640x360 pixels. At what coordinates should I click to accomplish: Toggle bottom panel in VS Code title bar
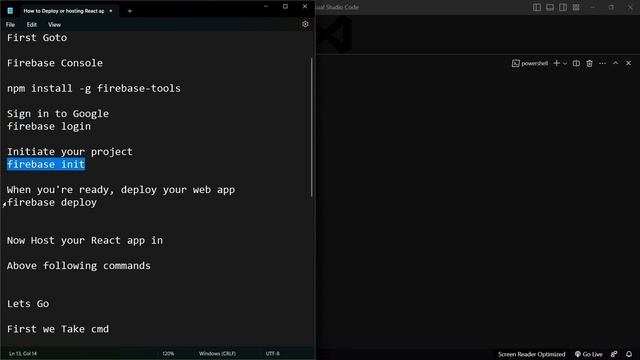(x=550, y=7)
